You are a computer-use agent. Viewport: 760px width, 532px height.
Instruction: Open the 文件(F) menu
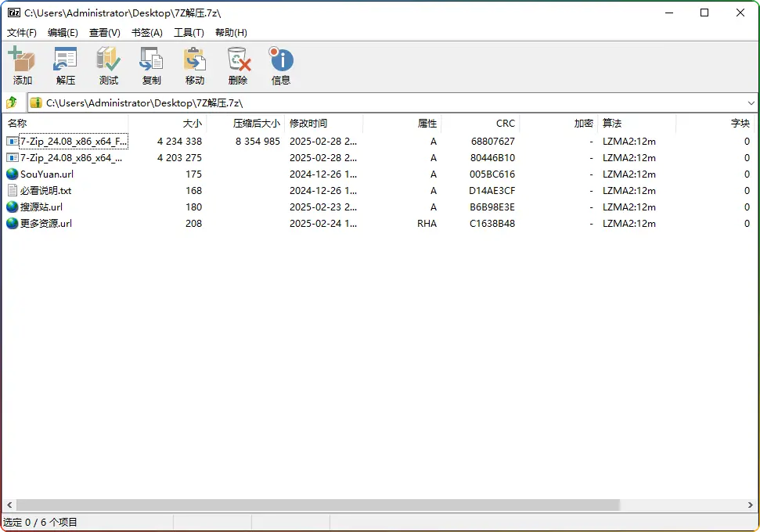pyautogui.click(x=22, y=33)
